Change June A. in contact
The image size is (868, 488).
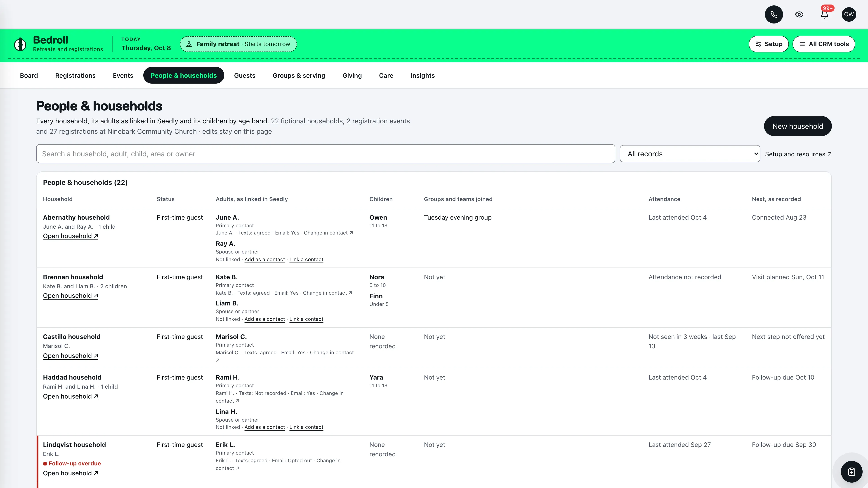[328, 233]
